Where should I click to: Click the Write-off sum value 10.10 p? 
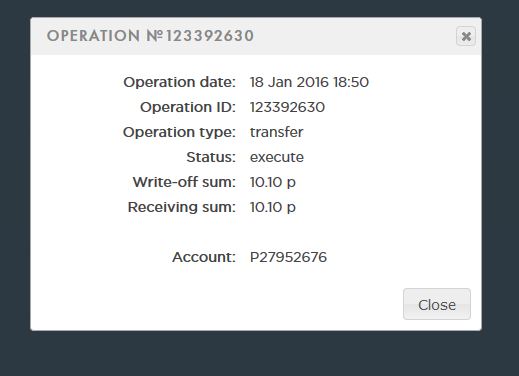click(273, 182)
